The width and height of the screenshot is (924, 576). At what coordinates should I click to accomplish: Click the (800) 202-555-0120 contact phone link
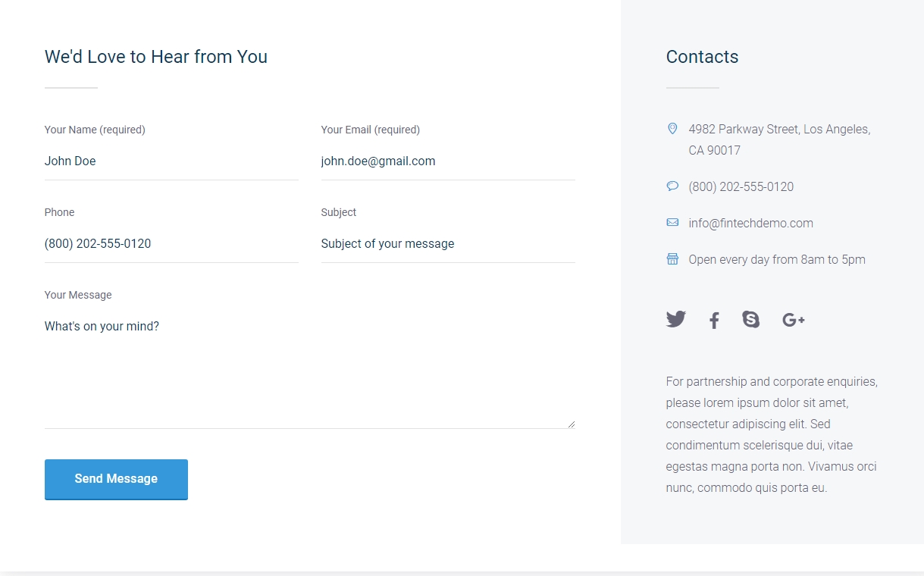741,186
